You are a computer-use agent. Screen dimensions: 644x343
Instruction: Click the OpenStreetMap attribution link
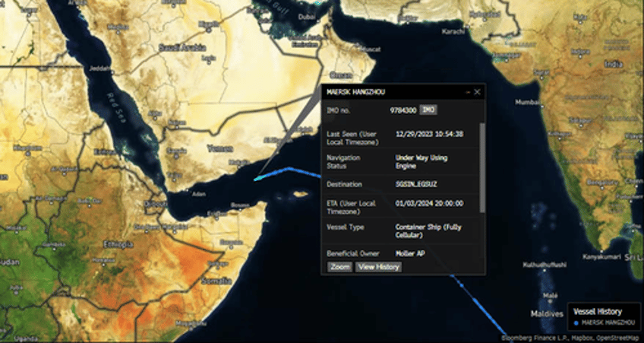(x=619, y=338)
